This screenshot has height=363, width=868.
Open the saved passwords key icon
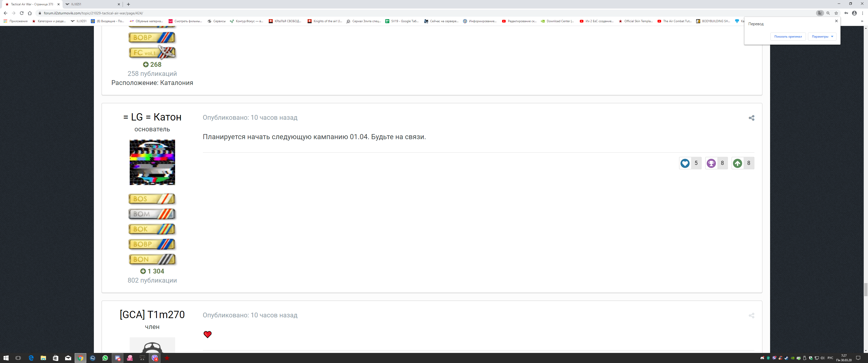pyautogui.click(x=846, y=13)
